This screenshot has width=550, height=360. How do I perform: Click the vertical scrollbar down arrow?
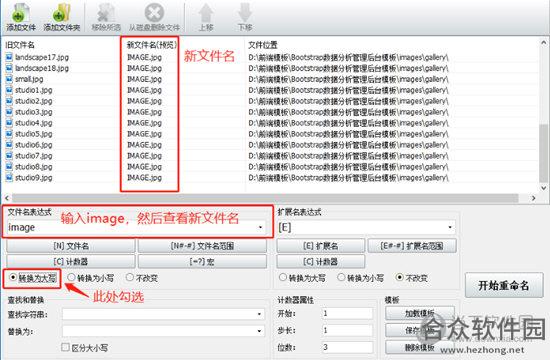(x=544, y=188)
